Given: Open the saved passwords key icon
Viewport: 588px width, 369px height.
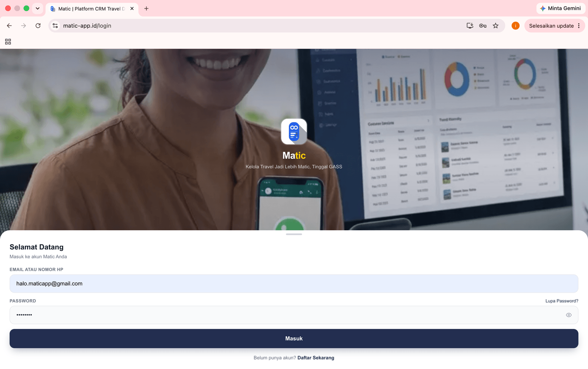Looking at the screenshot, I should [483, 26].
